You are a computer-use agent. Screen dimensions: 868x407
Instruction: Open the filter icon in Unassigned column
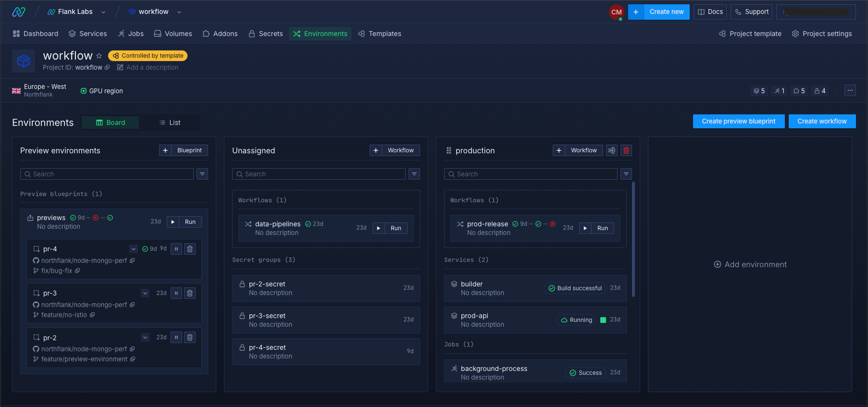[414, 174]
